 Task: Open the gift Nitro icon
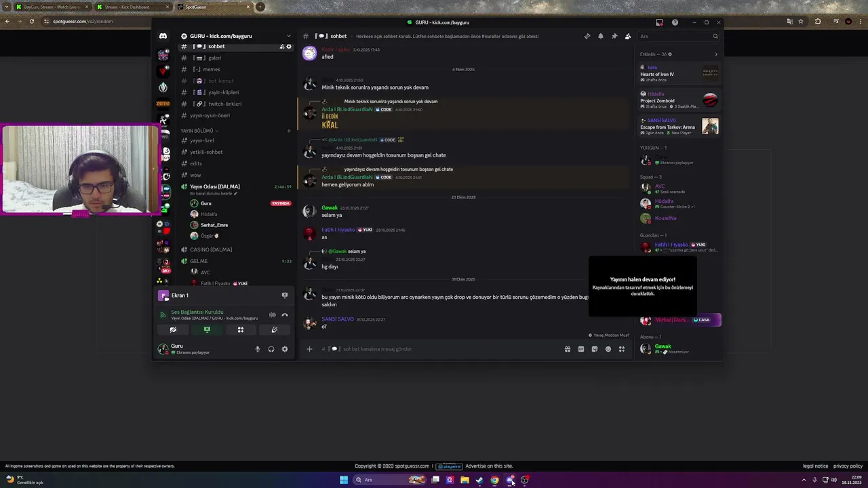click(568, 349)
